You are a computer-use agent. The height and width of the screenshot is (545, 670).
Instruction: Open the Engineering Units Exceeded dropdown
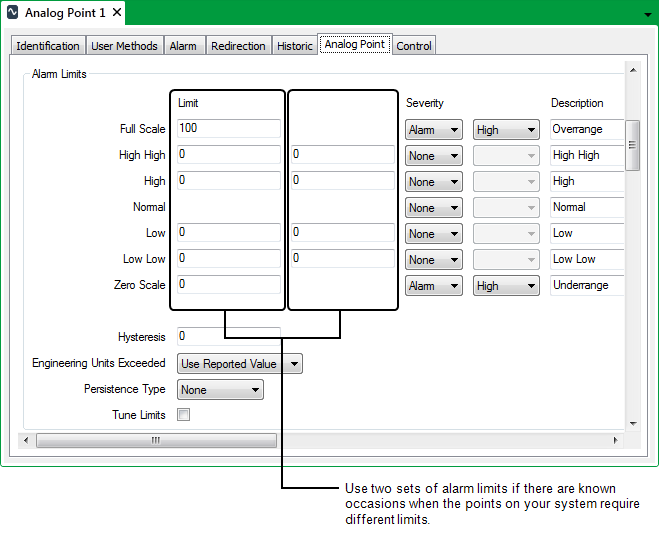click(x=239, y=364)
